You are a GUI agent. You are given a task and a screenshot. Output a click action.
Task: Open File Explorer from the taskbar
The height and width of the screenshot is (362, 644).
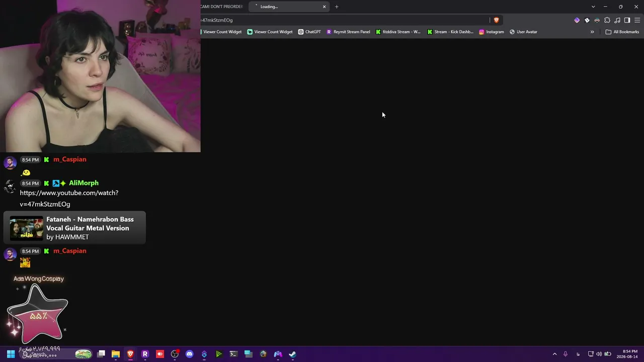(116, 354)
